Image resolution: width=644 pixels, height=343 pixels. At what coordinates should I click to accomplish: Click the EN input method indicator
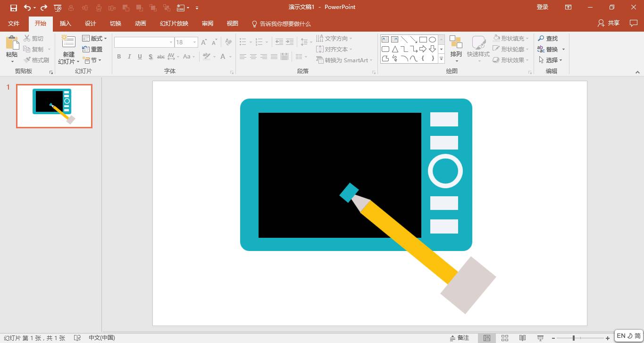tap(621, 336)
